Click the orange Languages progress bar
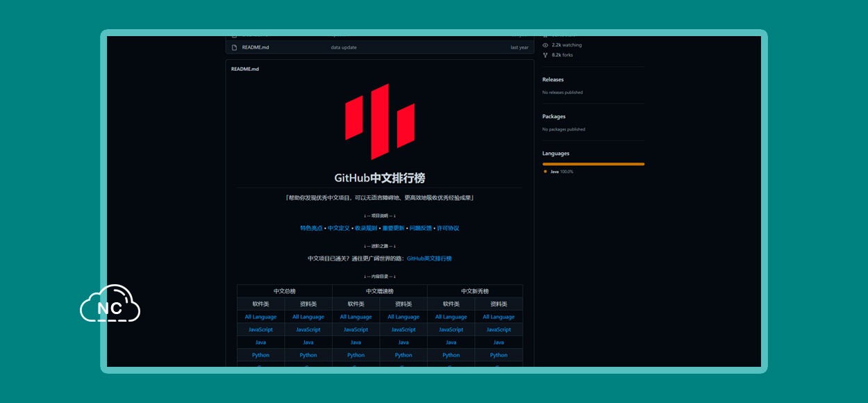 click(593, 164)
